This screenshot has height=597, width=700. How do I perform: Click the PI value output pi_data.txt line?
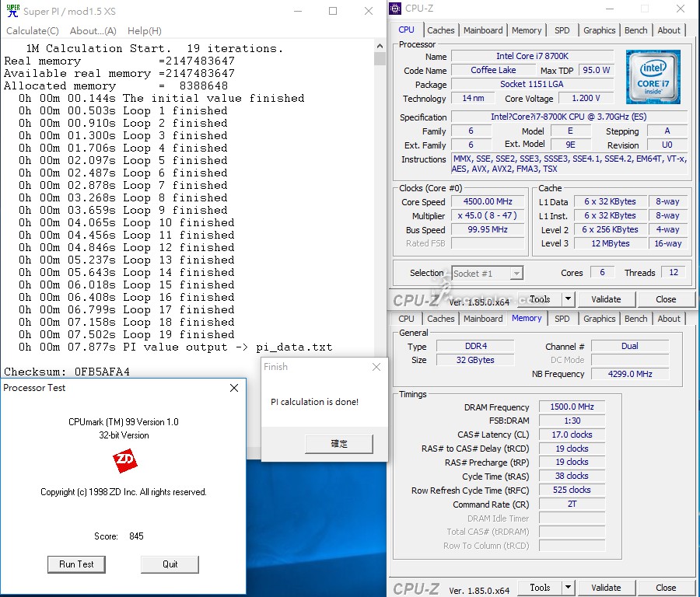[176, 347]
